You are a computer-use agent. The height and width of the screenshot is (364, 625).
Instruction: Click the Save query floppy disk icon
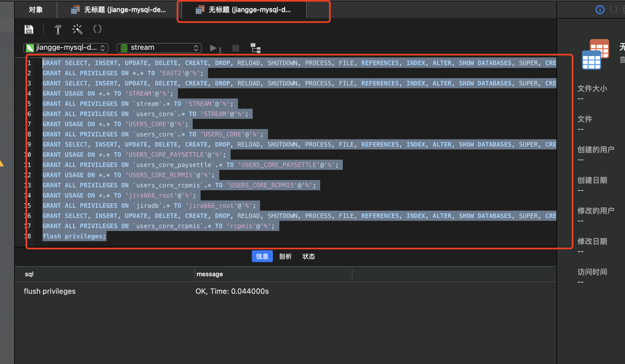point(29,29)
